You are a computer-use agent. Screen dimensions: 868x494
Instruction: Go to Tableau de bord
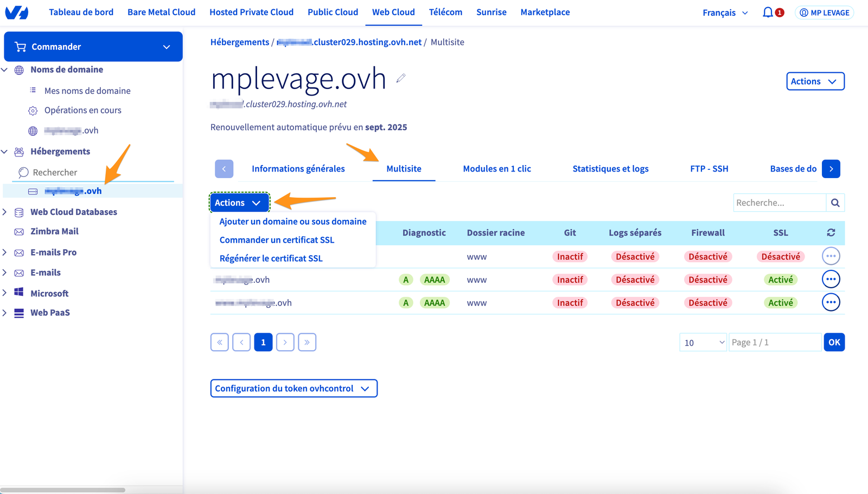81,12
